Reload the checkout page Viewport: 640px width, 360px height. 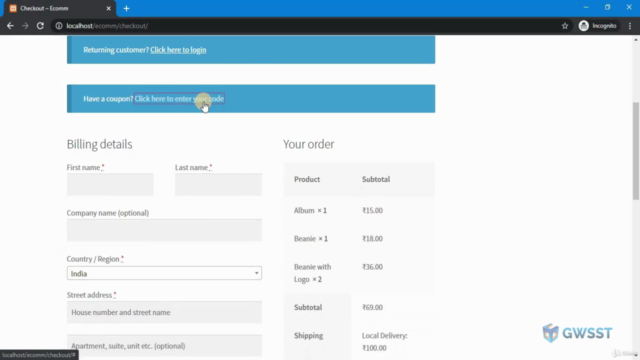[40, 26]
